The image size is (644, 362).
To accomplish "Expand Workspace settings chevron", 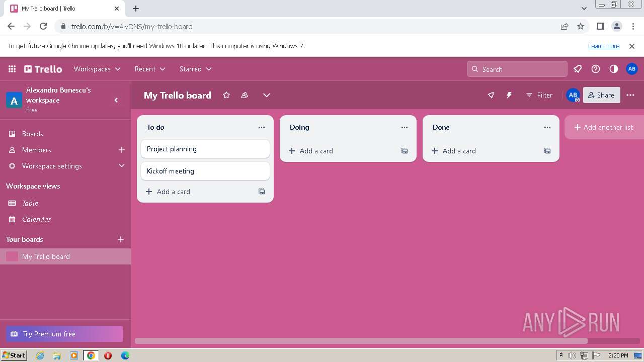I will [121, 166].
